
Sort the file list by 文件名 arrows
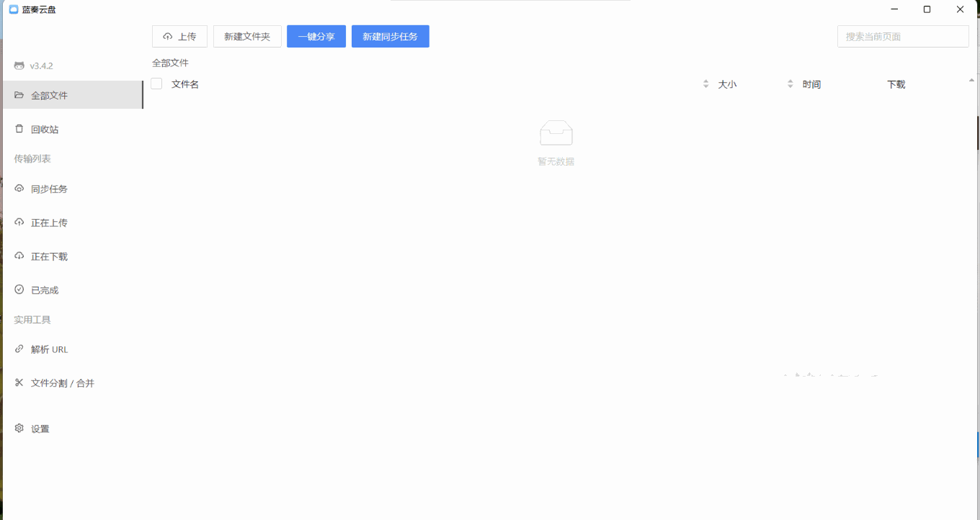705,84
